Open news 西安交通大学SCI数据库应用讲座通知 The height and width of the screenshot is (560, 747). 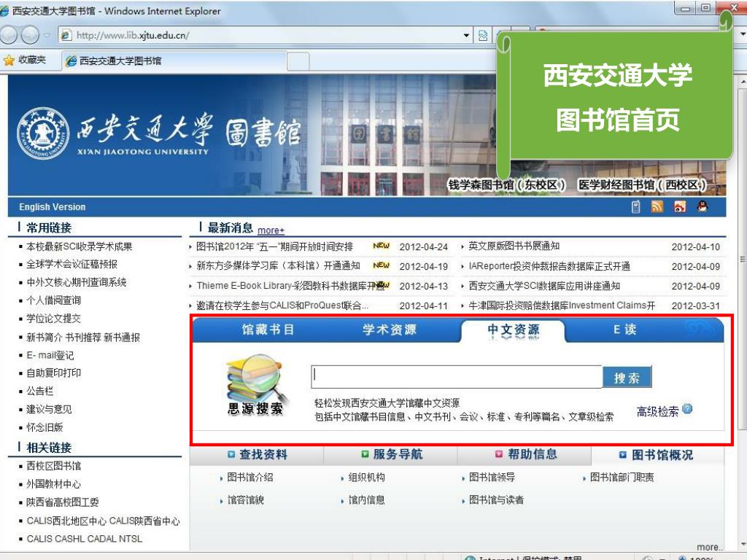(x=544, y=286)
